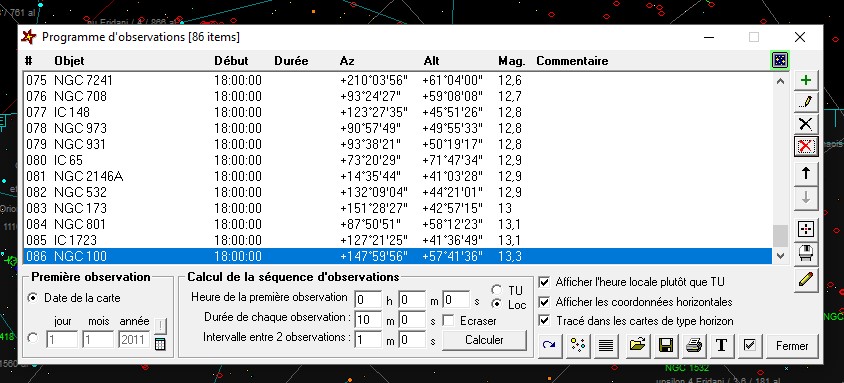Select row 084 NGC 801
844x383 pixels.
click(x=398, y=224)
